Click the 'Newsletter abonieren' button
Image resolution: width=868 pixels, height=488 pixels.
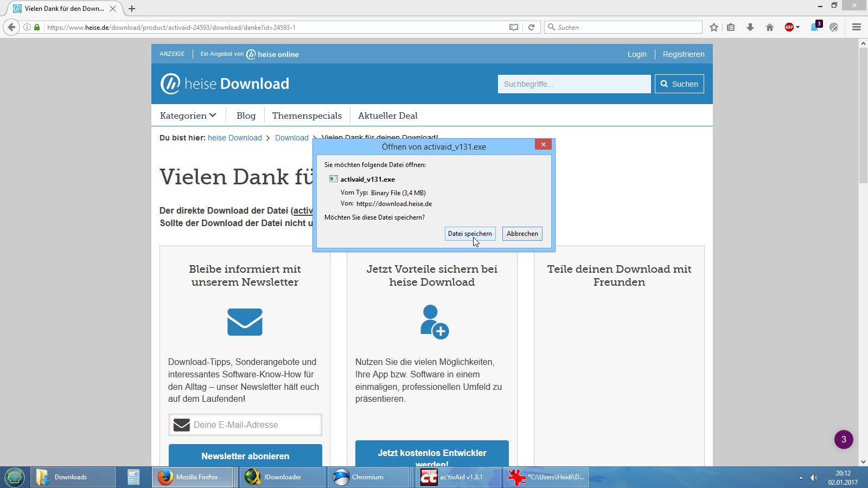pyautogui.click(x=245, y=456)
